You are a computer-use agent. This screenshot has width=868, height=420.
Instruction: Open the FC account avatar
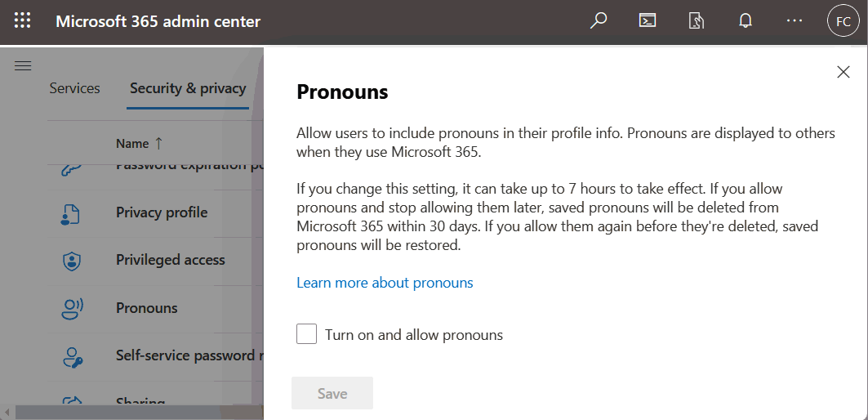point(843,21)
